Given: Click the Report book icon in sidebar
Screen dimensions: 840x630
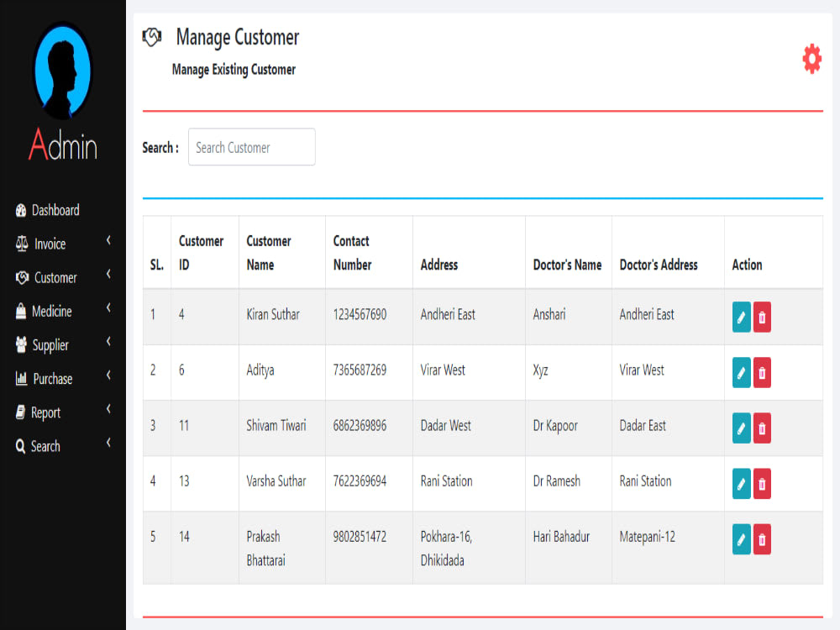Looking at the screenshot, I should point(20,412).
